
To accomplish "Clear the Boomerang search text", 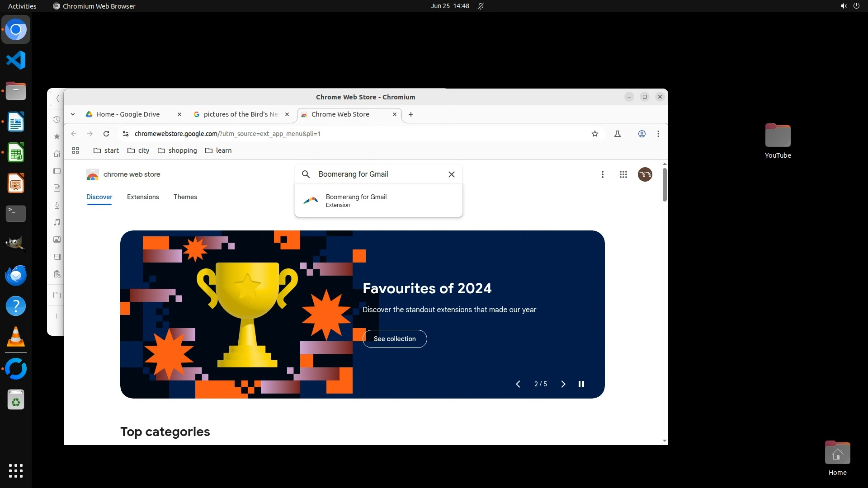I will click(451, 174).
